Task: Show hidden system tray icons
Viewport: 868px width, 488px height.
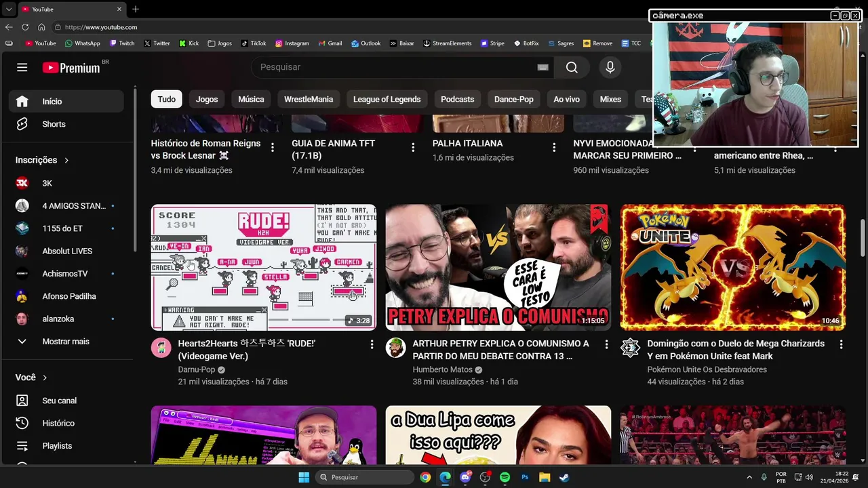Action: pyautogui.click(x=749, y=477)
